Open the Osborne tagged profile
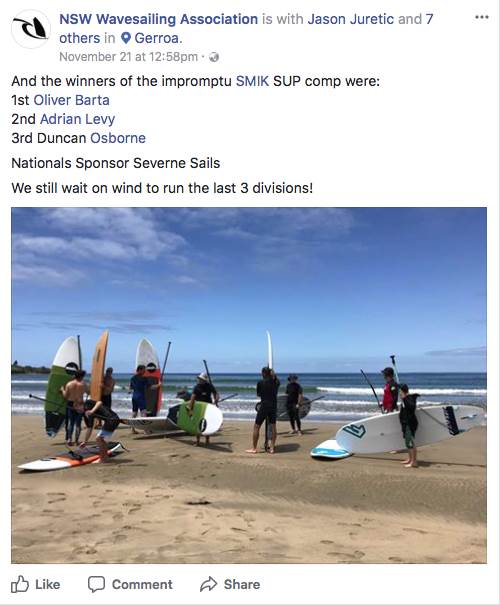Image resolution: width=500 pixels, height=605 pixels. pos(118,138)
